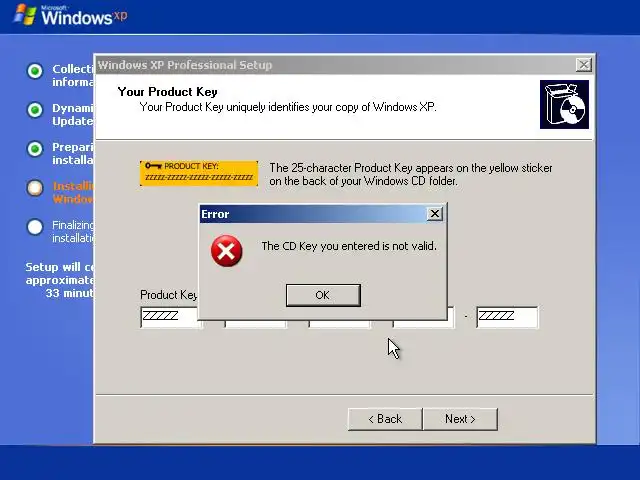This screenshot has height=480, width=640.
Task: Go Back in the setup wizard
Action: click(385, 419)
